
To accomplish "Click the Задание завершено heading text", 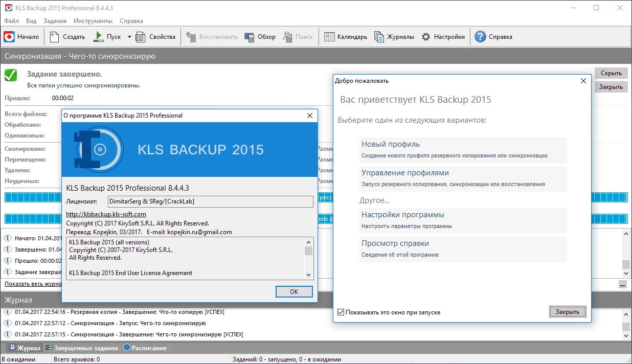I will click(64, 74).
